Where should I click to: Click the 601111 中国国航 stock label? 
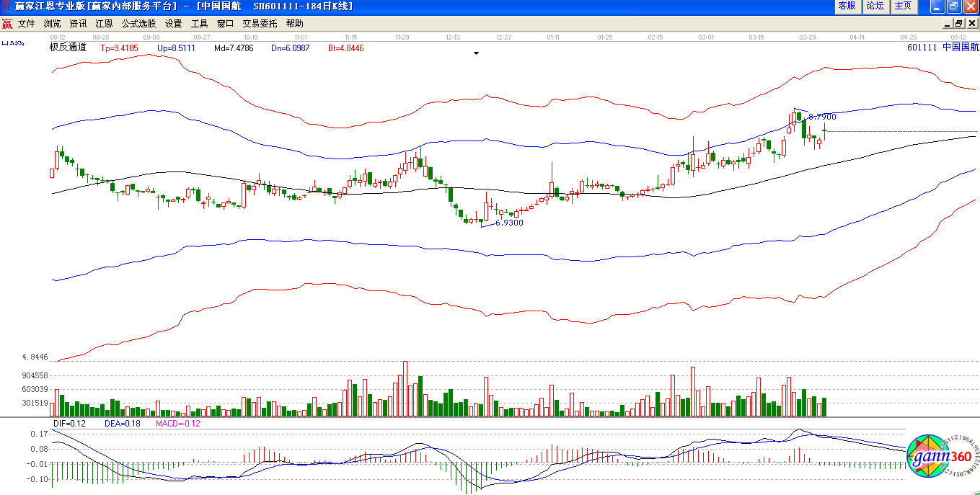click(943, 48)
